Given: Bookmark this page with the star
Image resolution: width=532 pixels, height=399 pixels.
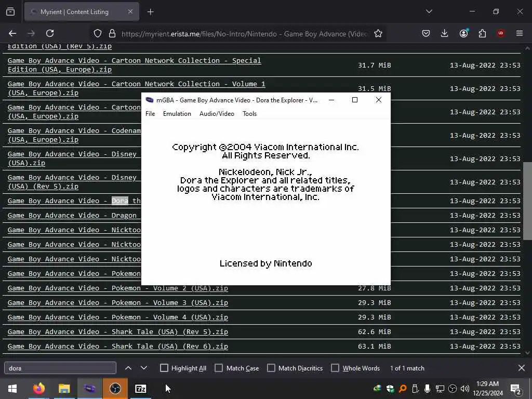Looking at the screenshot, I should click(x=378, y=33).
